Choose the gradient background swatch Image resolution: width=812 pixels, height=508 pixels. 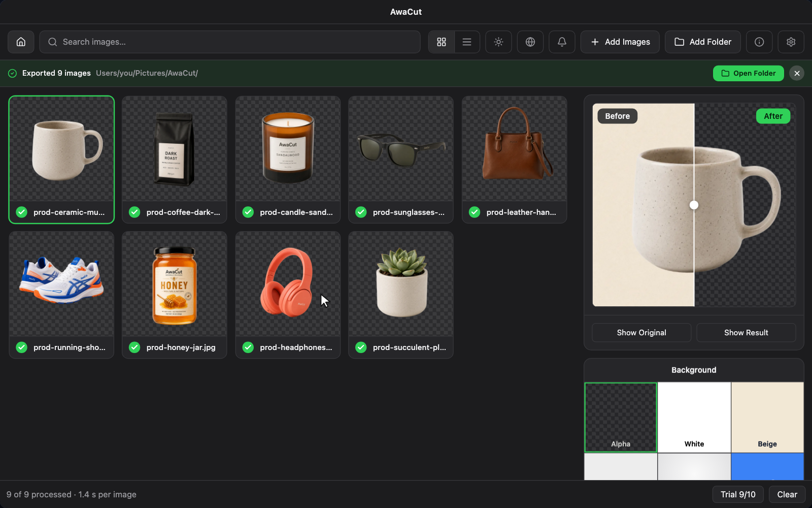(x=694, y=466)
